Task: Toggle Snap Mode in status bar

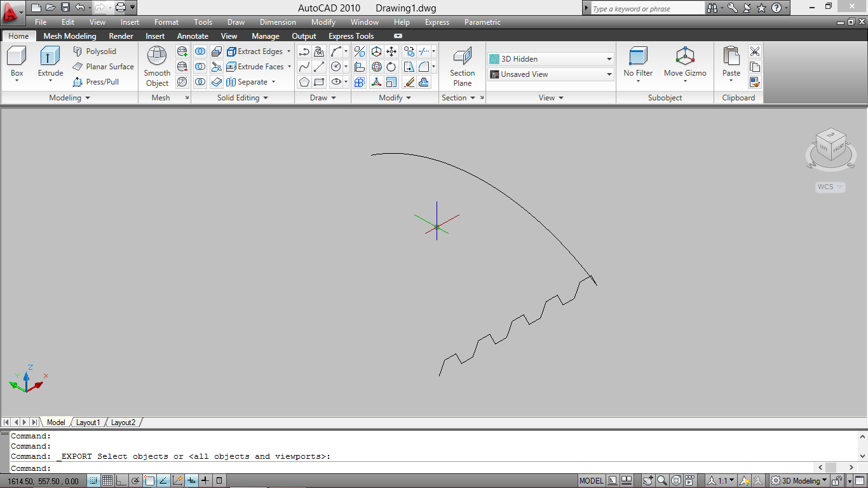Action: (x=93, y=481)
